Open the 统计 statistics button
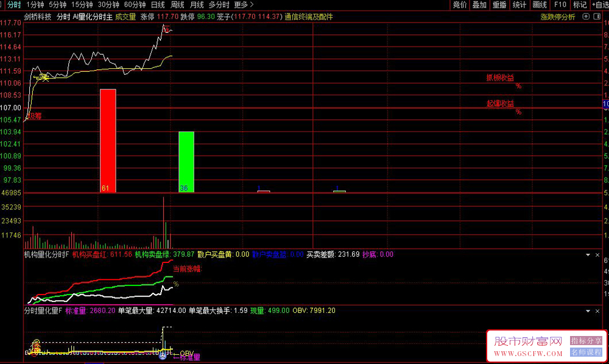 tap(519, 5)
